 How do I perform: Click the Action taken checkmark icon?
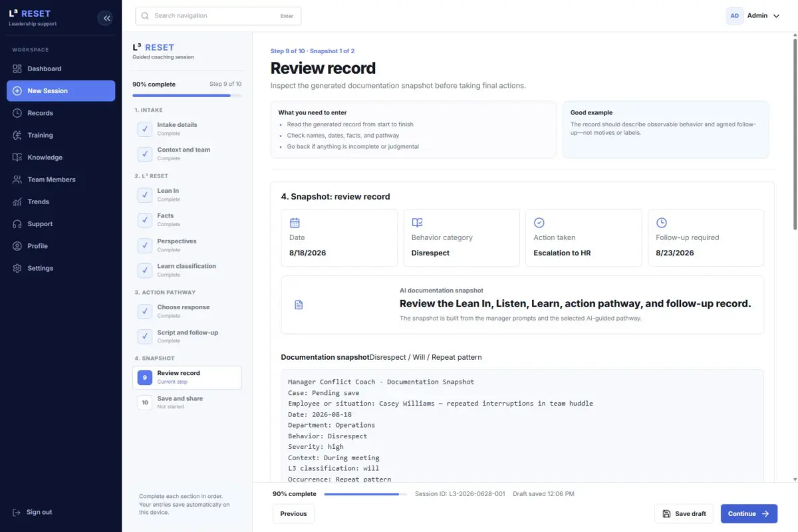coord(539,223)
